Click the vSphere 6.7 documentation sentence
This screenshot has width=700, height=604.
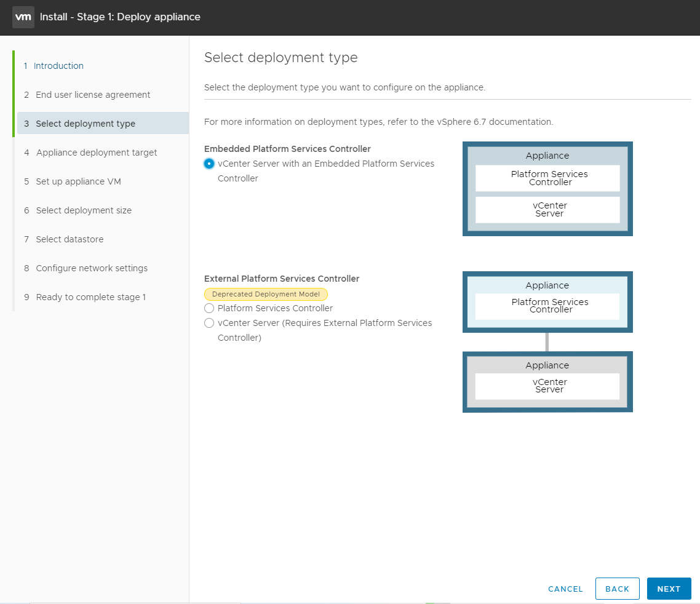point(378,122)
